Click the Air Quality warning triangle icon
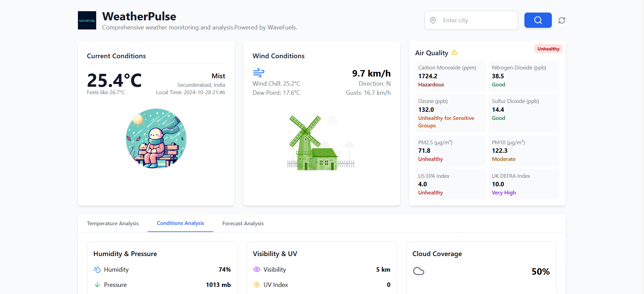Screen dimensions: 644x294 454,52
